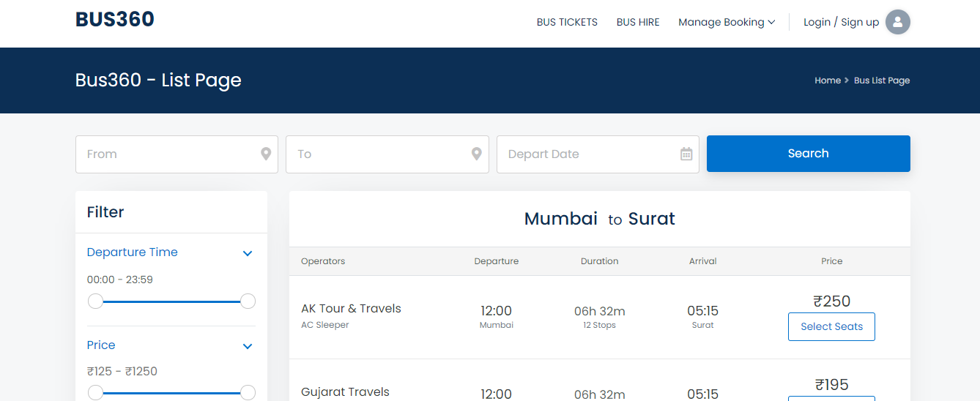The image size is (980, 401).
Task: Open the BUS HIRE menu item
Action: pyautogui.click(x=638, y=22)
